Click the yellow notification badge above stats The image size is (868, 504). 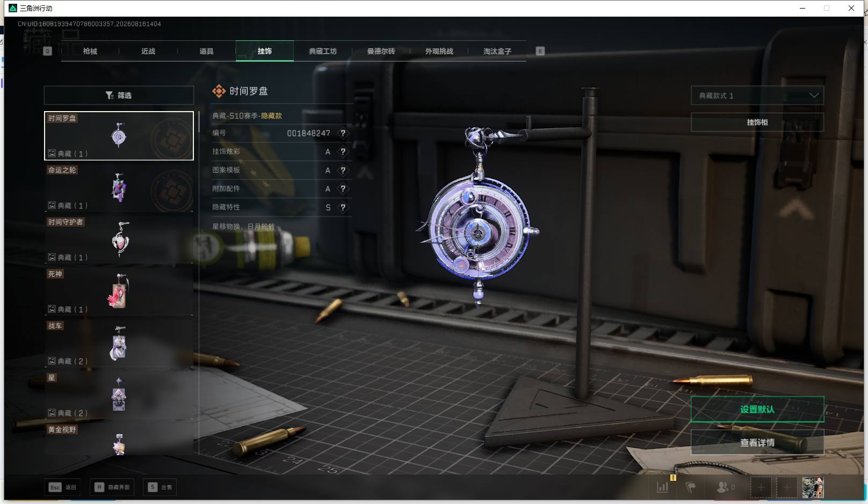click(x=673, y=477)
